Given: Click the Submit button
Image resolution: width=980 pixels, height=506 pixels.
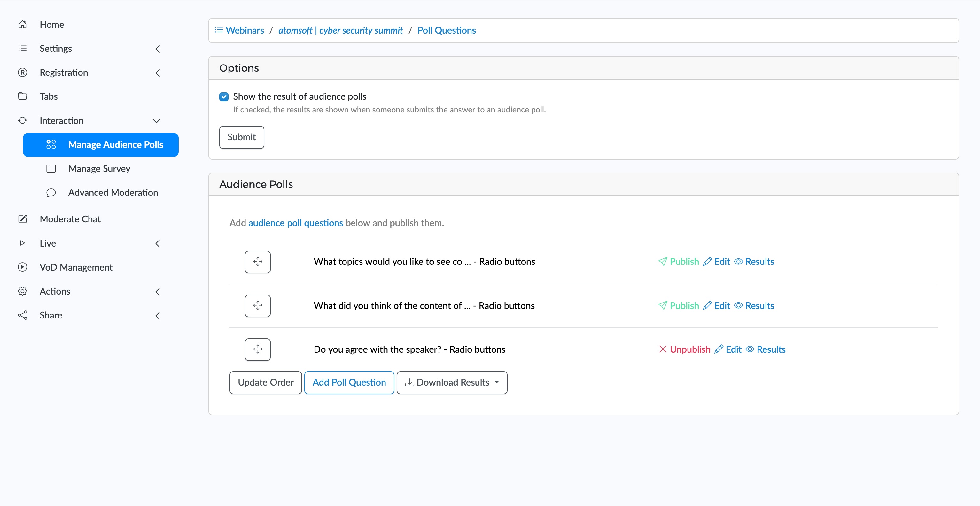Looking at the screenshot, I should pyautogui.click(x=242, y=137).
